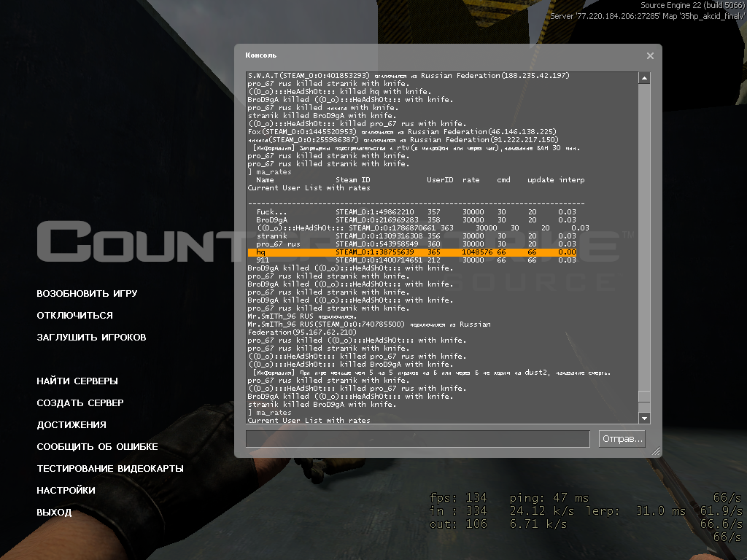Image resolution: width=747 pixels, height=560 pixels.
Task: Open ДОСТИЖЕНИЯ achievements menu
Action: click(x=71, y=425)
